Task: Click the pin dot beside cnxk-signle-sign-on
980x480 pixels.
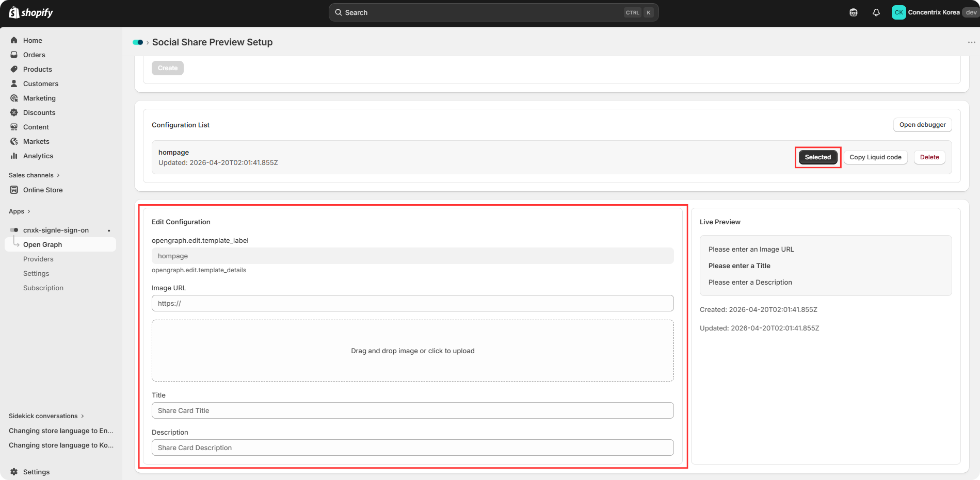Action: [109, 230]
